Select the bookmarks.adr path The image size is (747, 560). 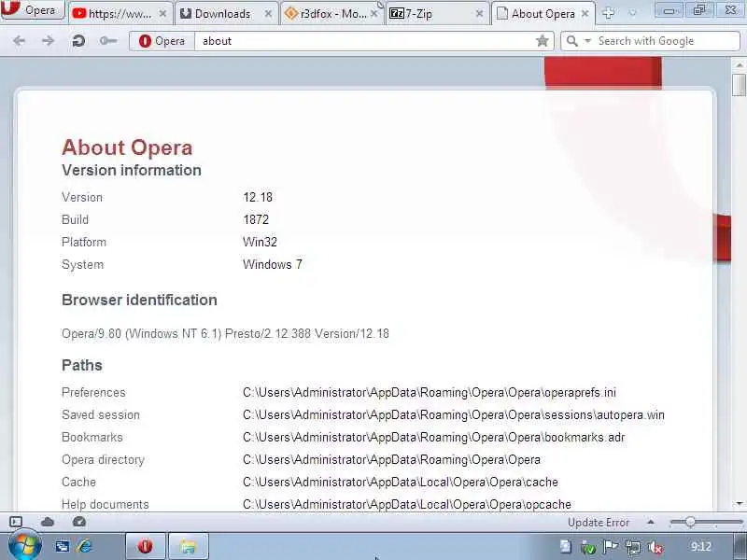[x=433, y=437]
